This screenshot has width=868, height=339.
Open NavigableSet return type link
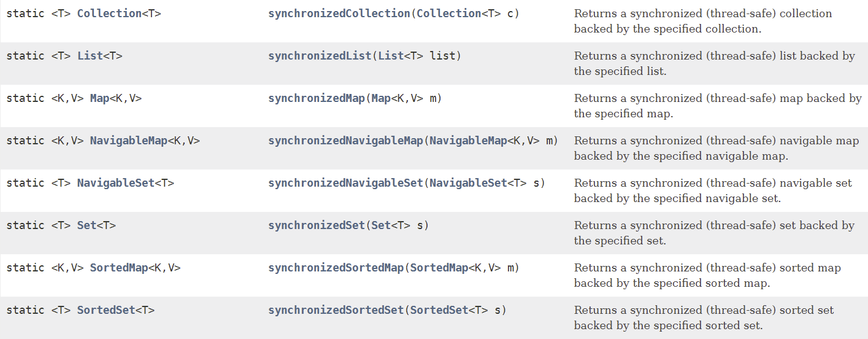coord(115,183)
